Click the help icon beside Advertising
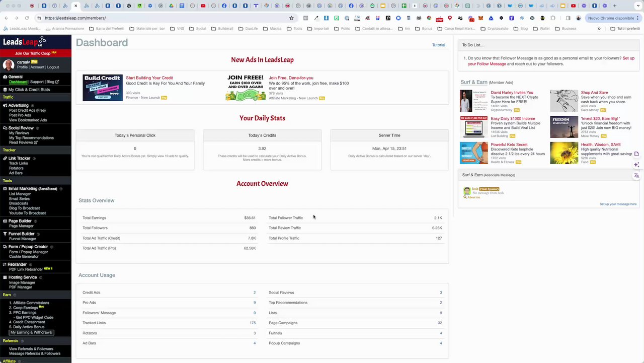 [x=33, y=106]
